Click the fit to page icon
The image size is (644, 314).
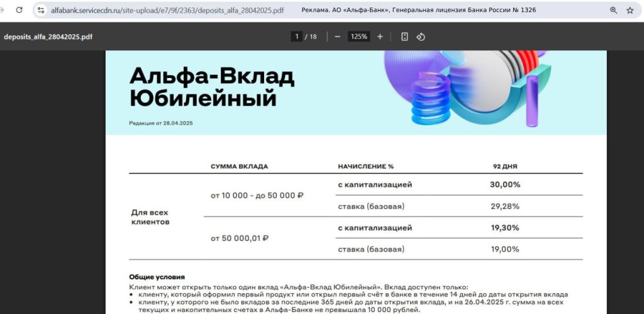tap(404, 36)
